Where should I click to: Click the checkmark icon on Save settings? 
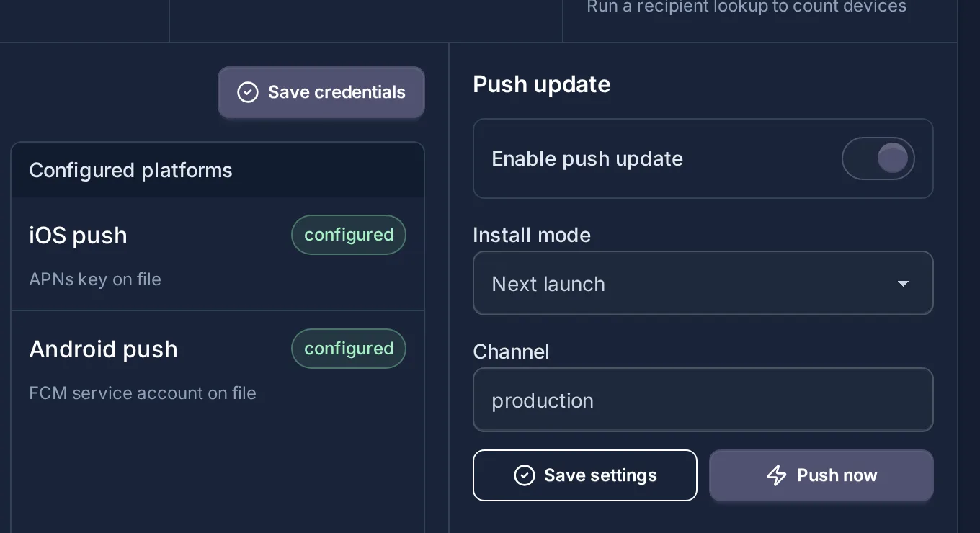pyautogui.click(x=525, y=475)
